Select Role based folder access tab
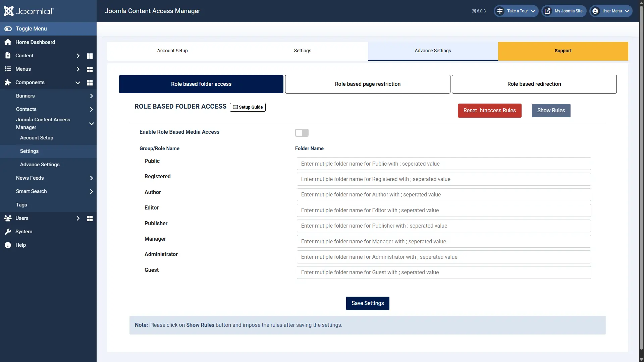Image resolution: width=644 pixels, height=362 pixels. [201, 84]
